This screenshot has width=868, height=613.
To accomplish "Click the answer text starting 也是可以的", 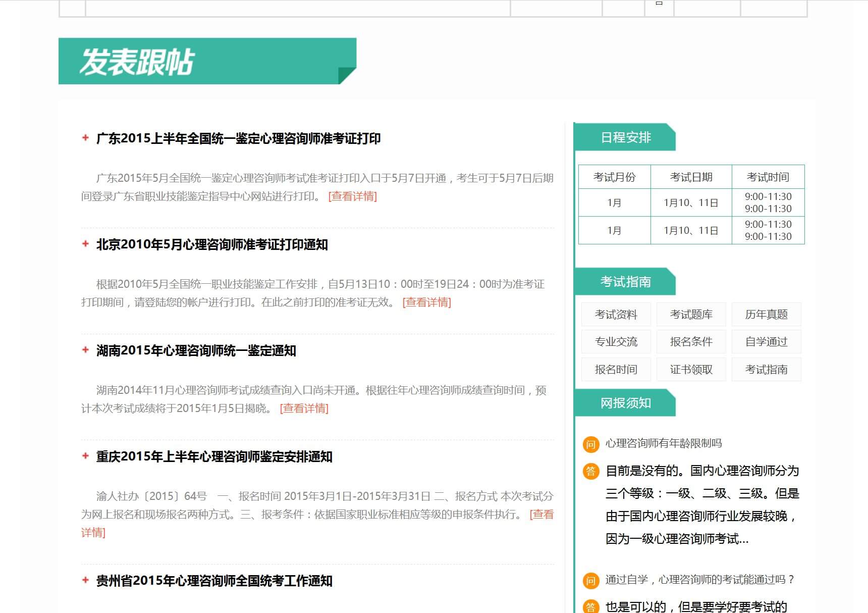I will point(696,606).
